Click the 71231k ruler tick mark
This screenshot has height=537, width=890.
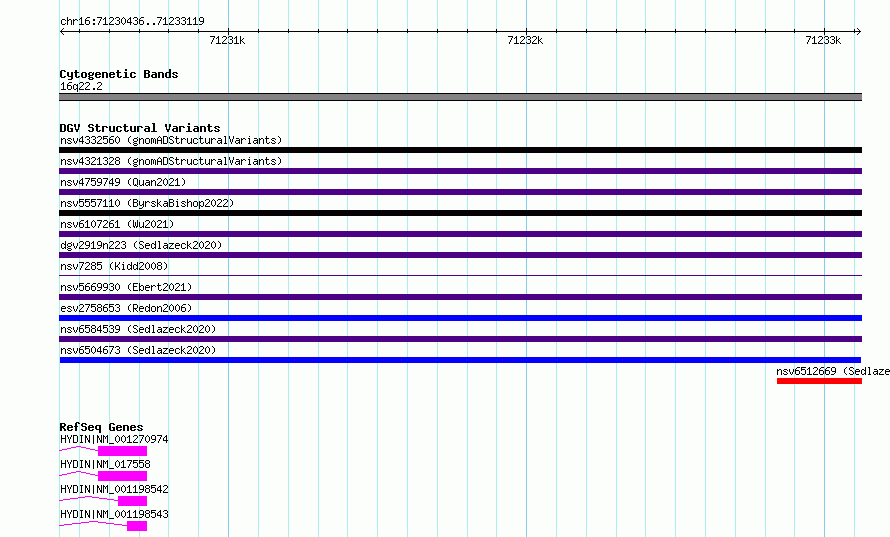pos(228,32)
